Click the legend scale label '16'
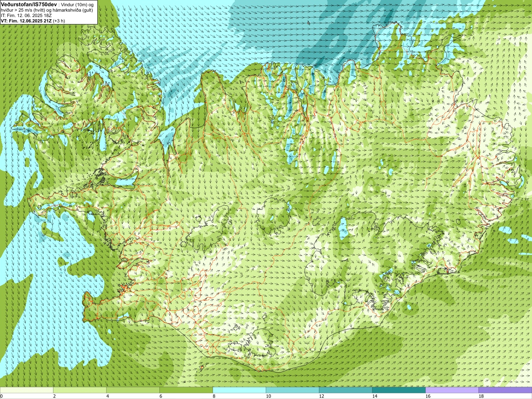 [428, 396]
